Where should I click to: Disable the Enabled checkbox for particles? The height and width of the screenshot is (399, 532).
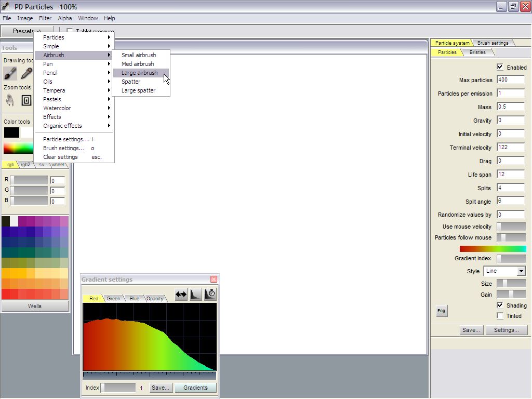(x=500, y=67)
